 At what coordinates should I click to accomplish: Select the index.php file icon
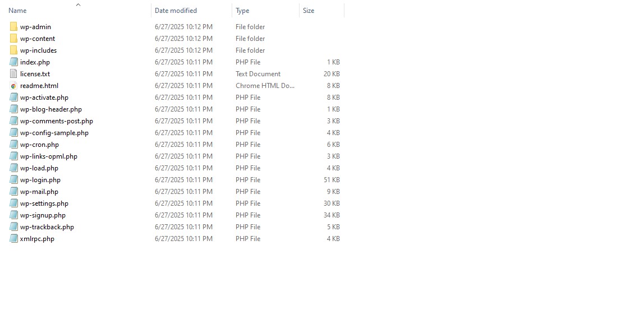coord(13,62)
